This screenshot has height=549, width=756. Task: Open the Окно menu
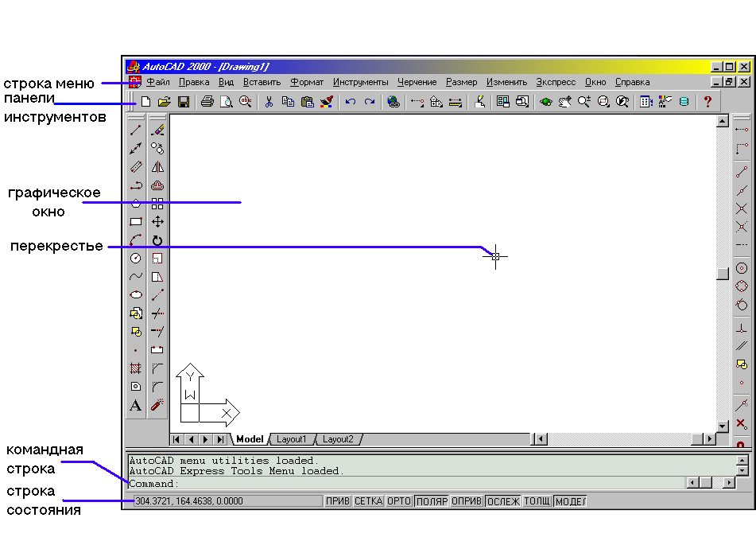tap(595, 82)
